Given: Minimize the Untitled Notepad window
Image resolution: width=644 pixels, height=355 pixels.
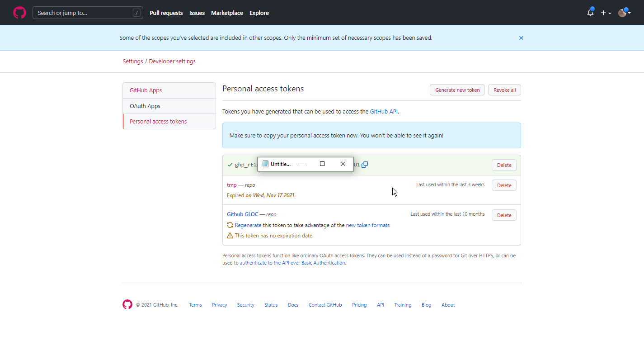Looking at the screenshot, I should [x=302, y=164].
